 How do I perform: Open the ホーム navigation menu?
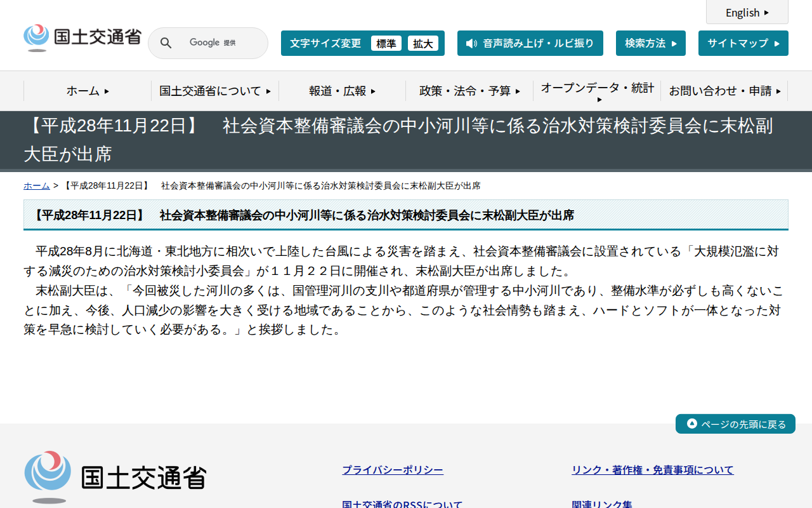click(86, 91)
